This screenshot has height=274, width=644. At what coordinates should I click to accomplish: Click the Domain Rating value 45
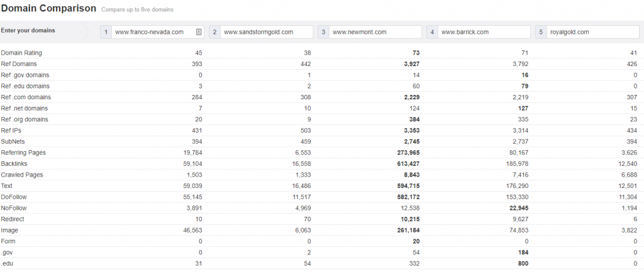199,53
